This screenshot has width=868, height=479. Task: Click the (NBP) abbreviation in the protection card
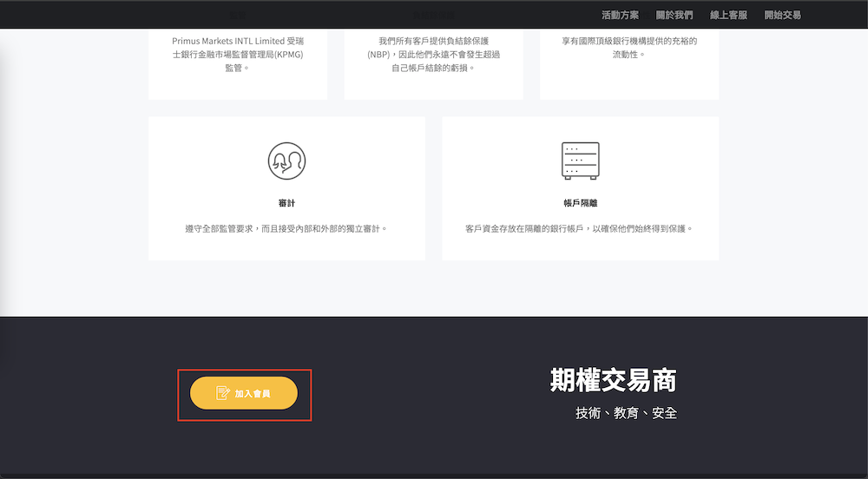click(x=380, y=54)
